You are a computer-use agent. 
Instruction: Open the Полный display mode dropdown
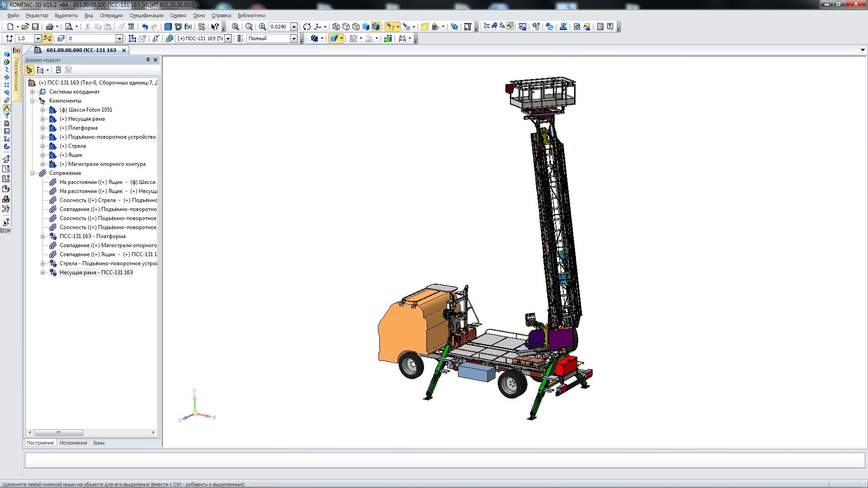click(294, 38)
